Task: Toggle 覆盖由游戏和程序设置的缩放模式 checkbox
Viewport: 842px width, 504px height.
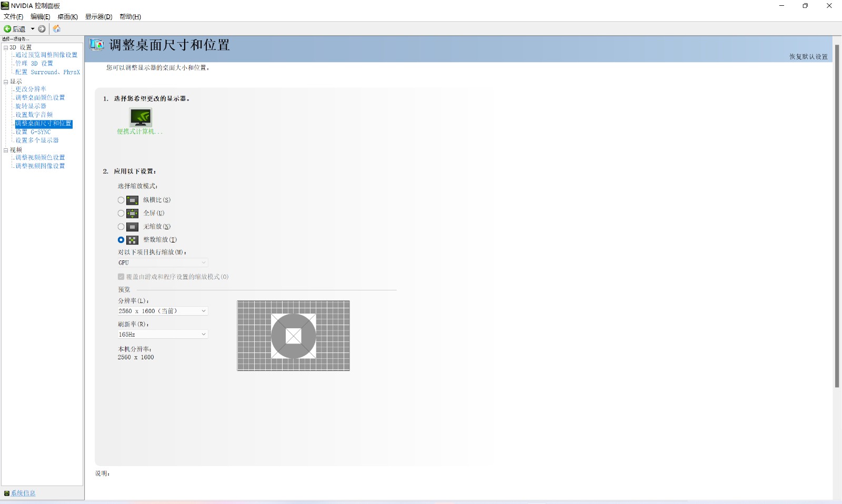Action: [121, 277]
